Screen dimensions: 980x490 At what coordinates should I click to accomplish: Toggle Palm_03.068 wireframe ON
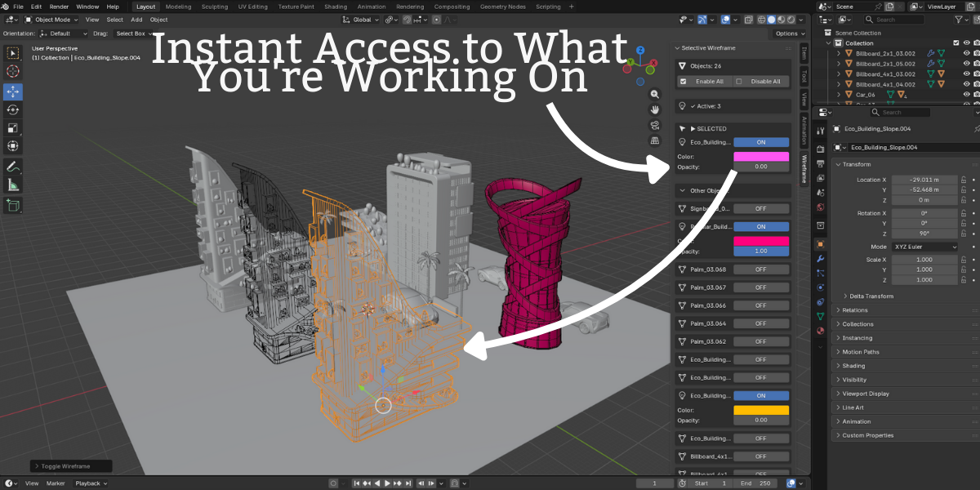pyautogui.click(x=760, y=269)
